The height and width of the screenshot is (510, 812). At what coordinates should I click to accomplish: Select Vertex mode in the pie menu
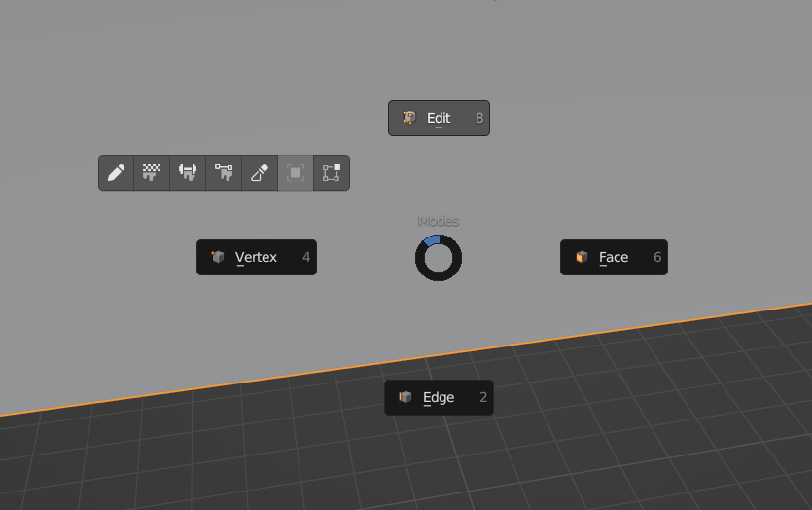pos(257,257)
